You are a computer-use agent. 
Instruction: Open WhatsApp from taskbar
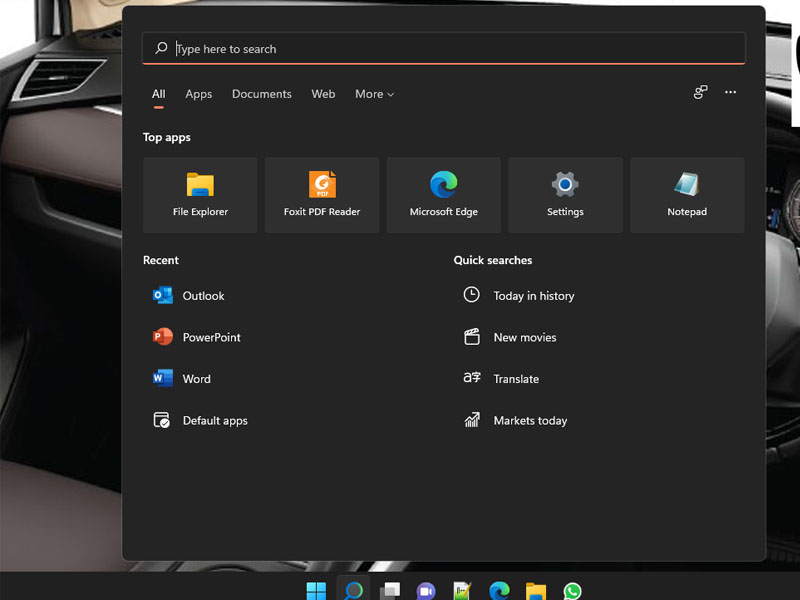point(572,591)
